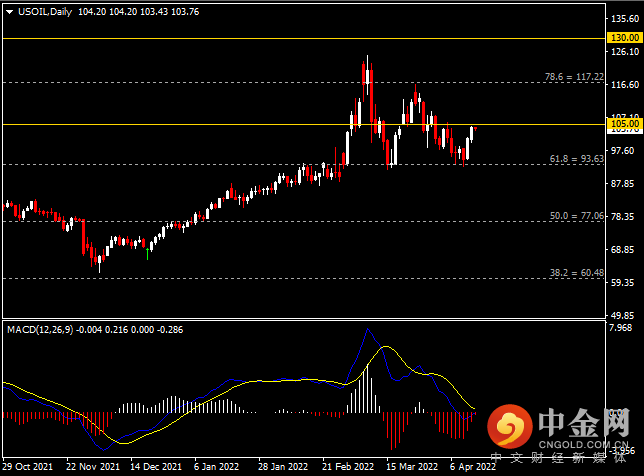Select the Fibonacci label 78.6 = 117.22
Viewport: 644px width, 476px height.
pyautogui.click(x=574, y=77)
